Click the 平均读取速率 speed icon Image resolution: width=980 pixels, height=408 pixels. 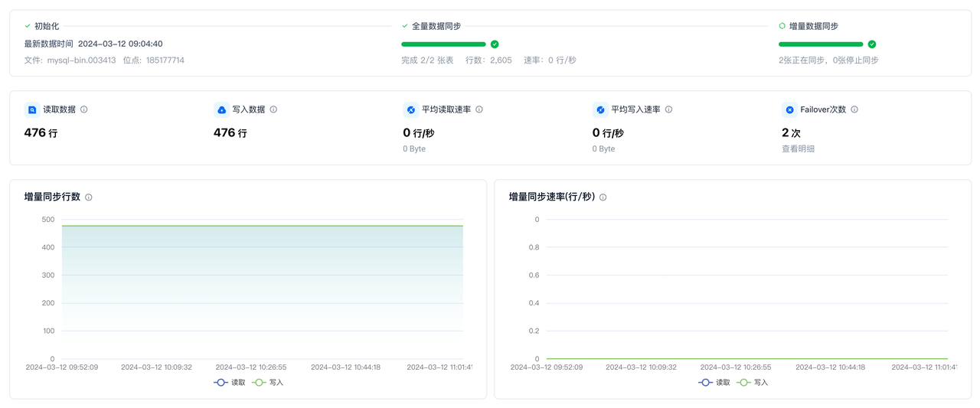point(410,109)
